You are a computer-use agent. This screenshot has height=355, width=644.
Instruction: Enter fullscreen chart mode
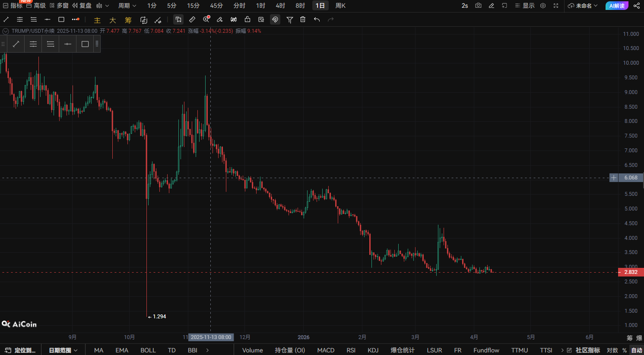[556, 6]
